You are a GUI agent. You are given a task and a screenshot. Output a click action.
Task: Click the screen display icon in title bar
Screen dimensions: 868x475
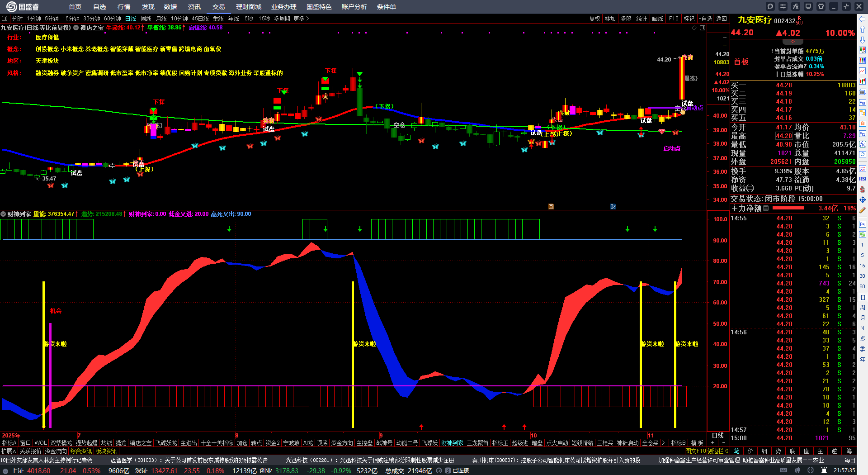(808, 6)
